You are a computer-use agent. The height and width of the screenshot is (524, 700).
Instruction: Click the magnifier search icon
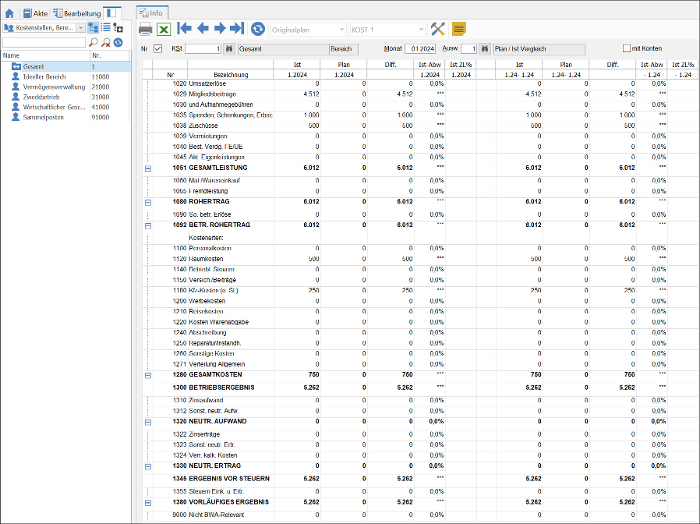click(x=93, y=42)
